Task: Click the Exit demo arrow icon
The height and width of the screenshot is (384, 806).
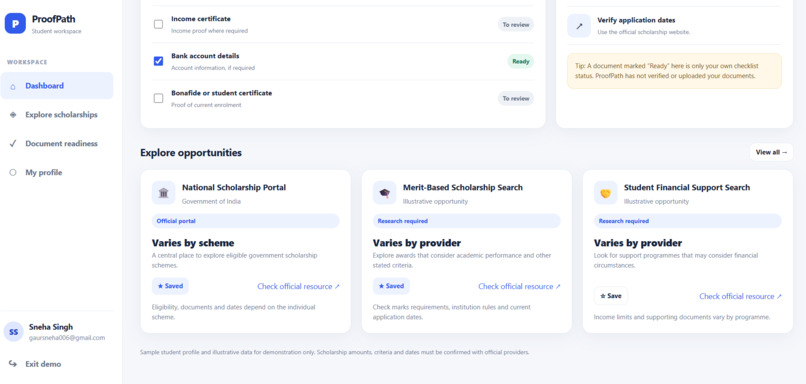Action: [x=13, y=364]
